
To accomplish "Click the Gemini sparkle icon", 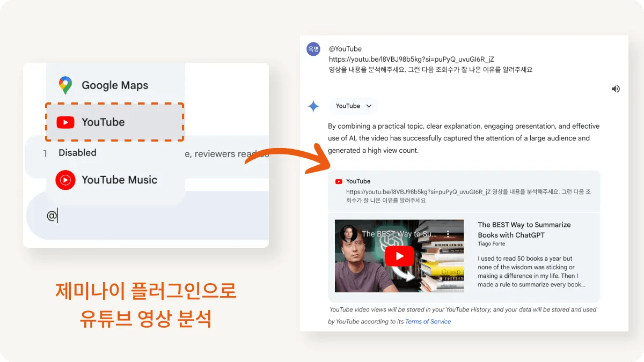I will (x=313, y=106).
